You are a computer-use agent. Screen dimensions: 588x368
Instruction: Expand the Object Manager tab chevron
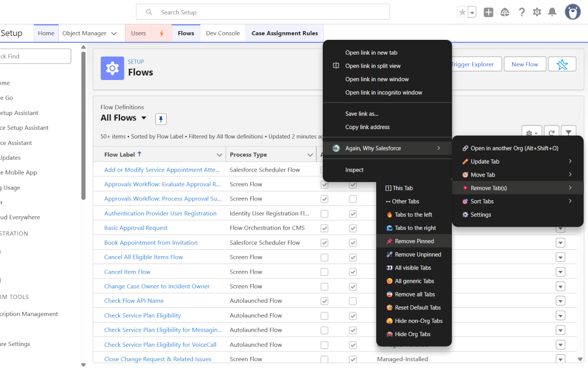point(114,33)
